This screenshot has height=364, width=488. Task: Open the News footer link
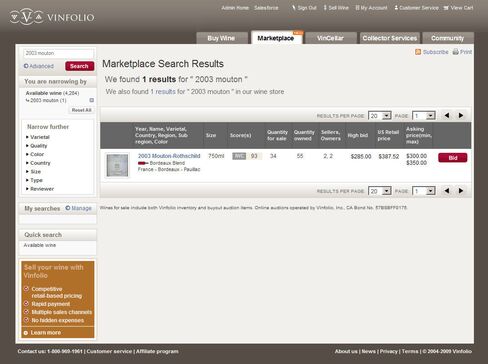(x=368, y=351)
